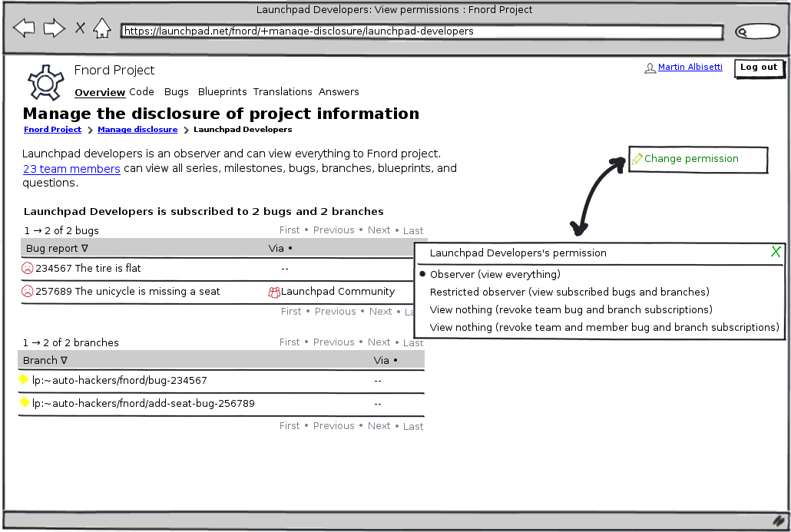Follow the Fnord Project breadcrumb link
This screenshot has height=532, width=791.
[52, 130]
